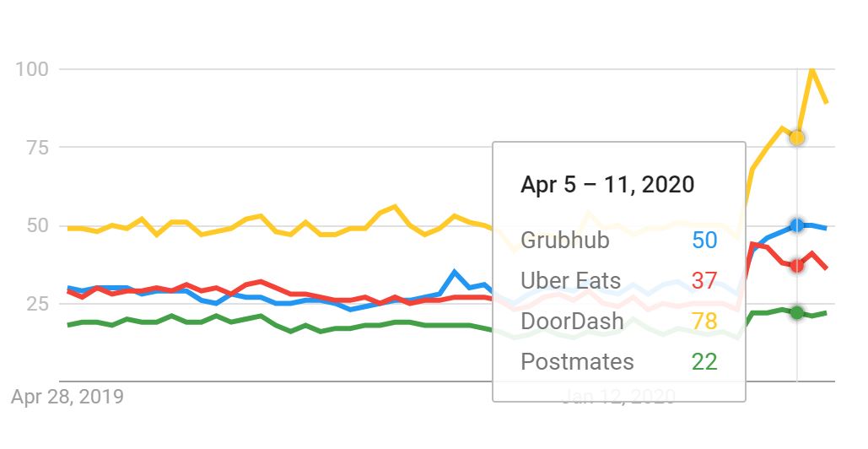Click the Grubhub value 50
Image resolution: width=868 pixels, height=449 pixels.
[x=704, y=240]
